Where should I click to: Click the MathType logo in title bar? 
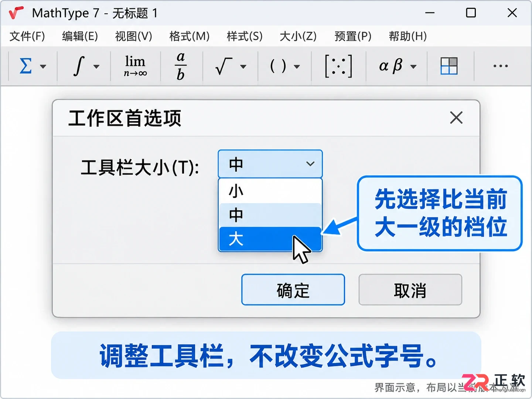click(16, 13)
